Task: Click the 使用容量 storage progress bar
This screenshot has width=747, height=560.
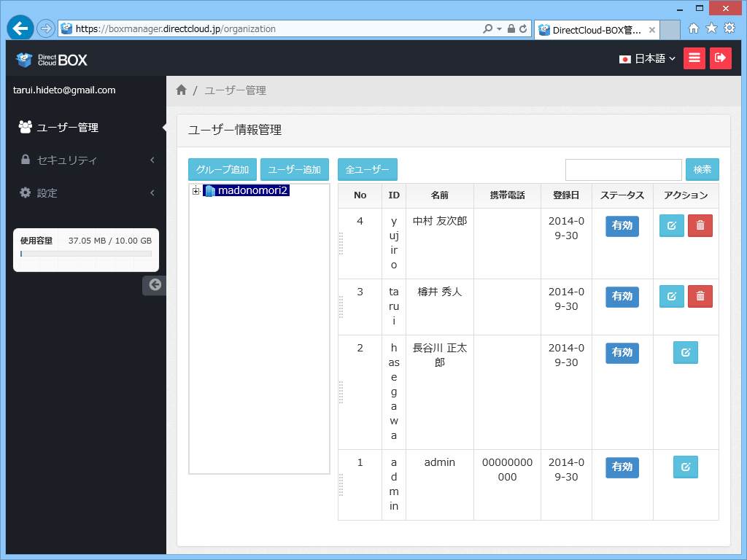Action: (x=85, y=254)
